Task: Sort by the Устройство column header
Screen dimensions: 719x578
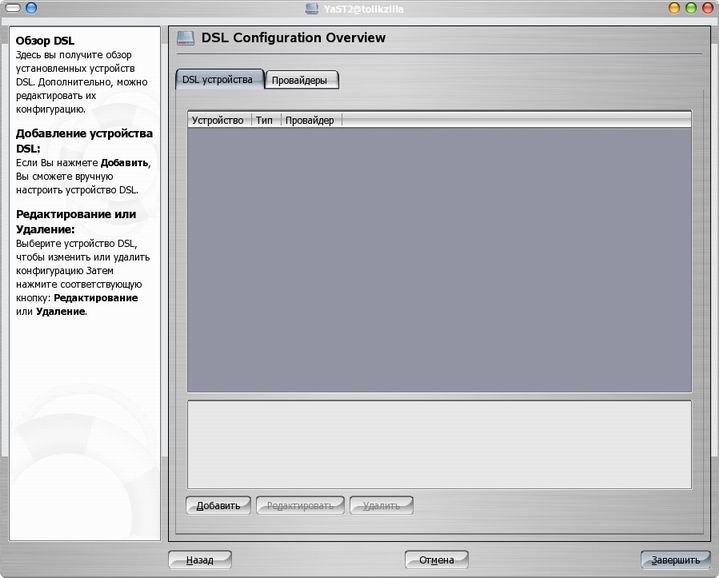Action: pyautogui.click(x=218, y=120)
